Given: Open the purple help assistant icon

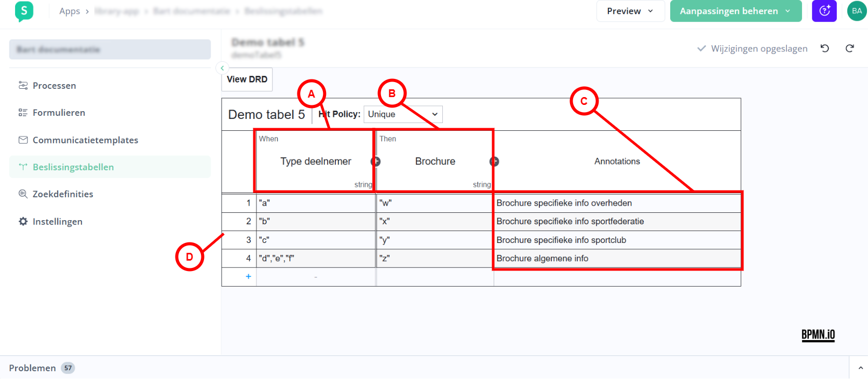Looking at the screenshot, I should pos(824,11).
